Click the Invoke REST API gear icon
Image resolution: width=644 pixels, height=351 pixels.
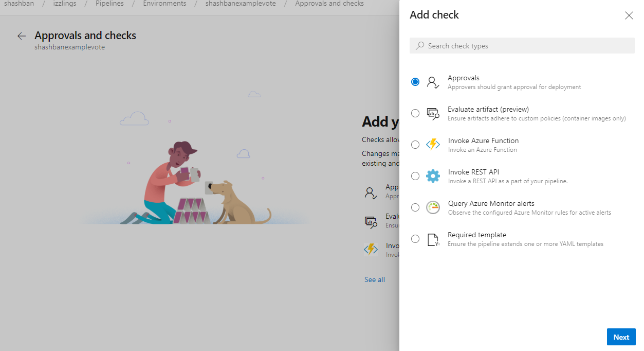pyautogui.click(x=432, y=175)
